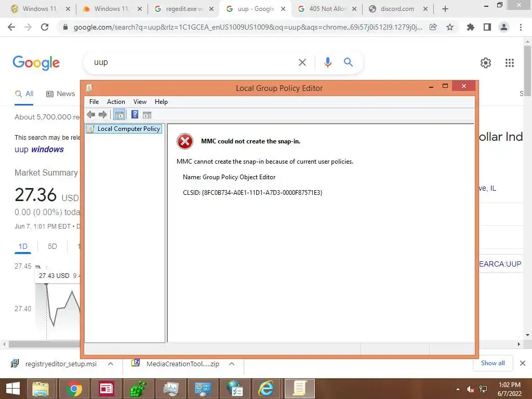The image size is (532, 399).
Task: Select the 1D chart range tab
Action: tap(23, 246)
